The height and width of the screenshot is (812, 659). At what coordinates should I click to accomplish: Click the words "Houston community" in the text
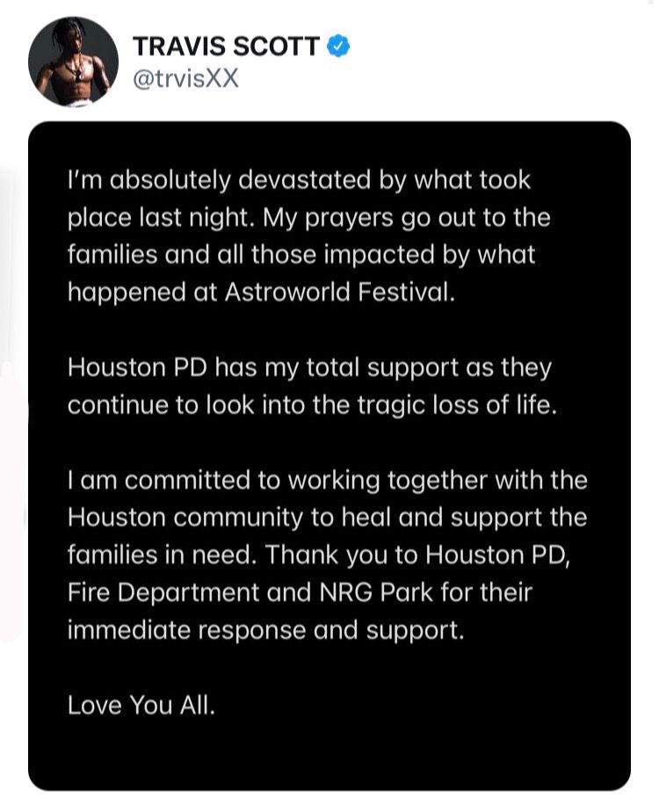[185, 518]
